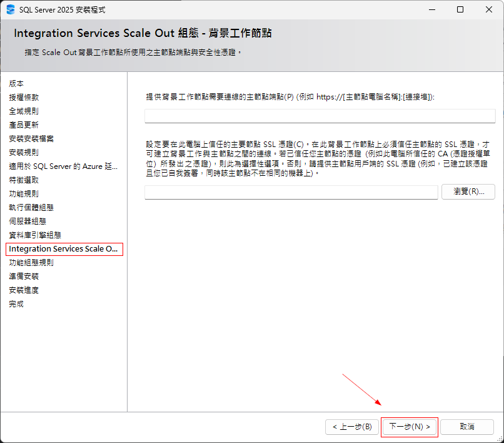Select the 執行個體組態 step
504x443 pixels.
[x=31, y=208]
